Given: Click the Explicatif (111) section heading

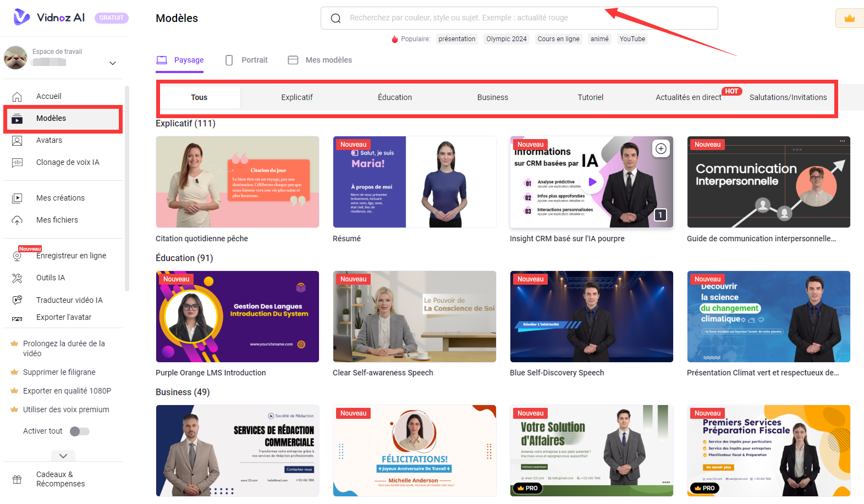Looking at the screenshot, I should point(185,124).
